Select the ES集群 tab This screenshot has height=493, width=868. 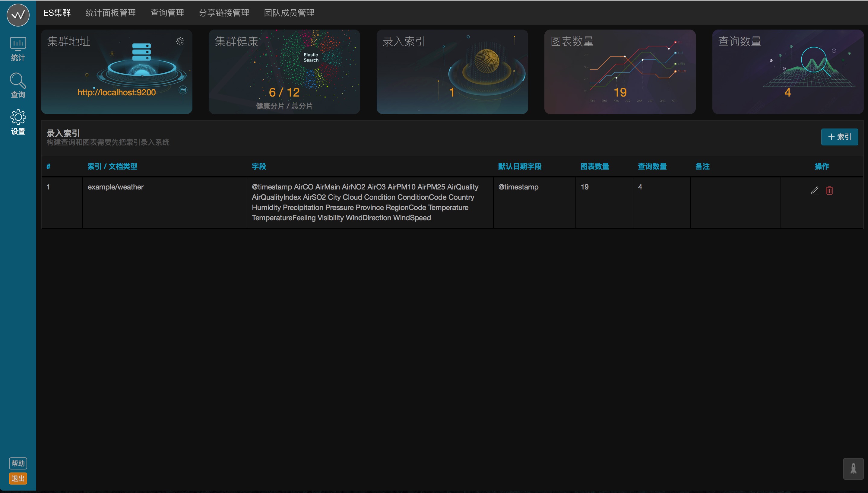click(x=57, y=13)
